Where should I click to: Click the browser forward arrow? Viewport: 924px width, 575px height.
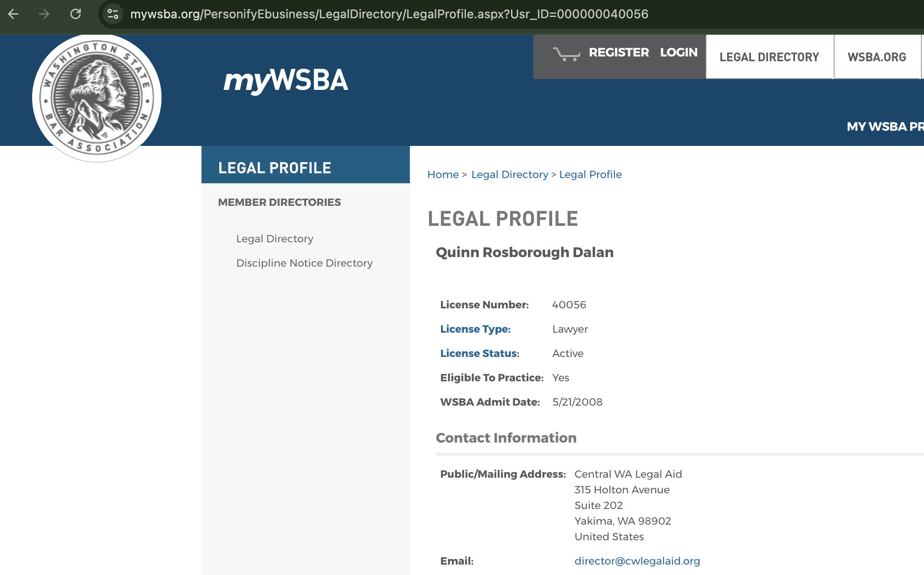tap(44, 14)
